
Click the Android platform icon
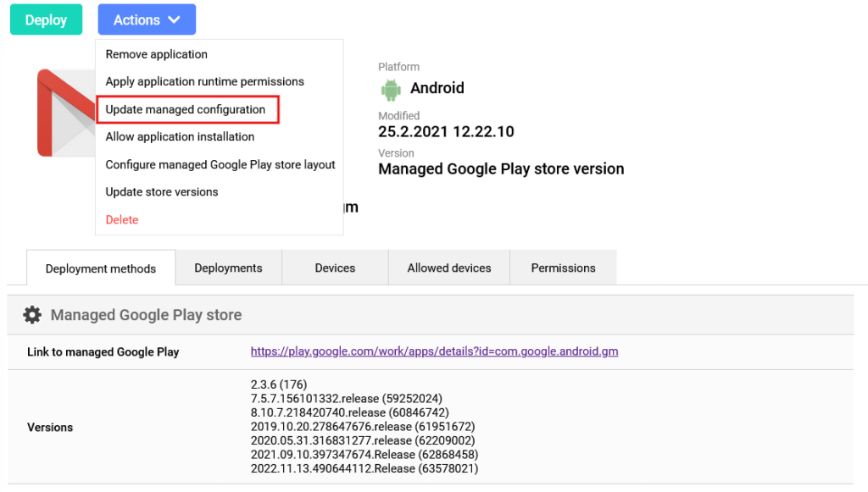390,89
